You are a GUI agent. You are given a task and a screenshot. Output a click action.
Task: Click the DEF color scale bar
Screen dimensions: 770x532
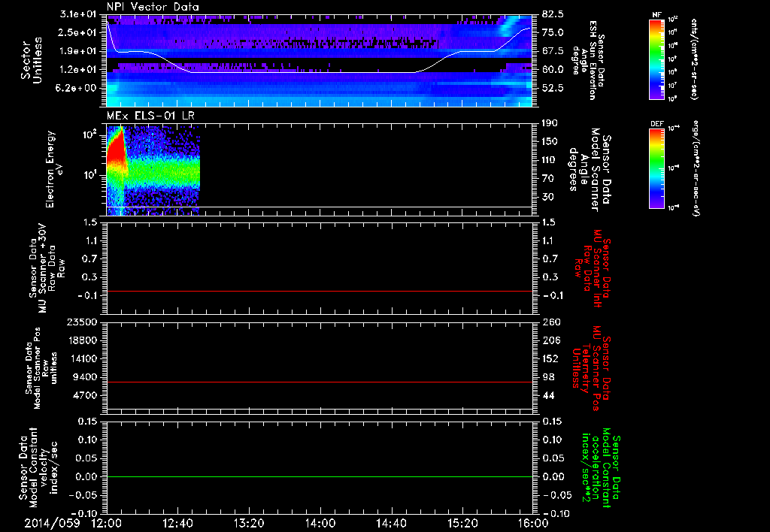click(656, 168)
